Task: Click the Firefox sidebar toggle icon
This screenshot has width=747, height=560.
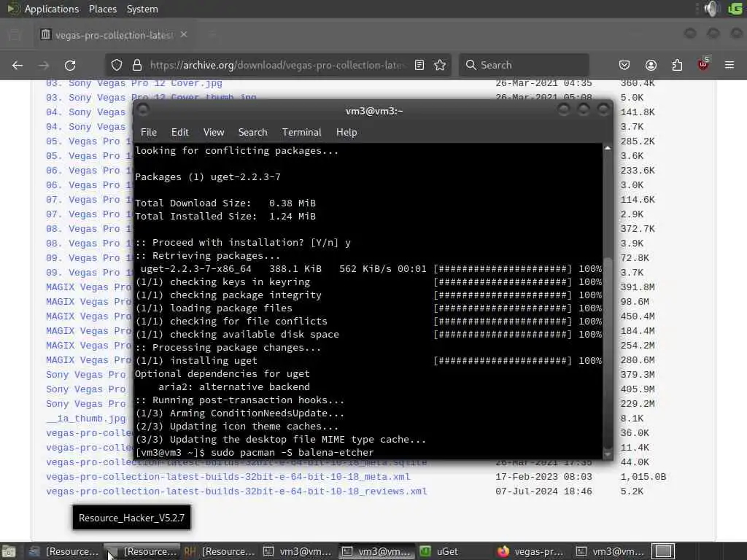Action: click(15, 35)
